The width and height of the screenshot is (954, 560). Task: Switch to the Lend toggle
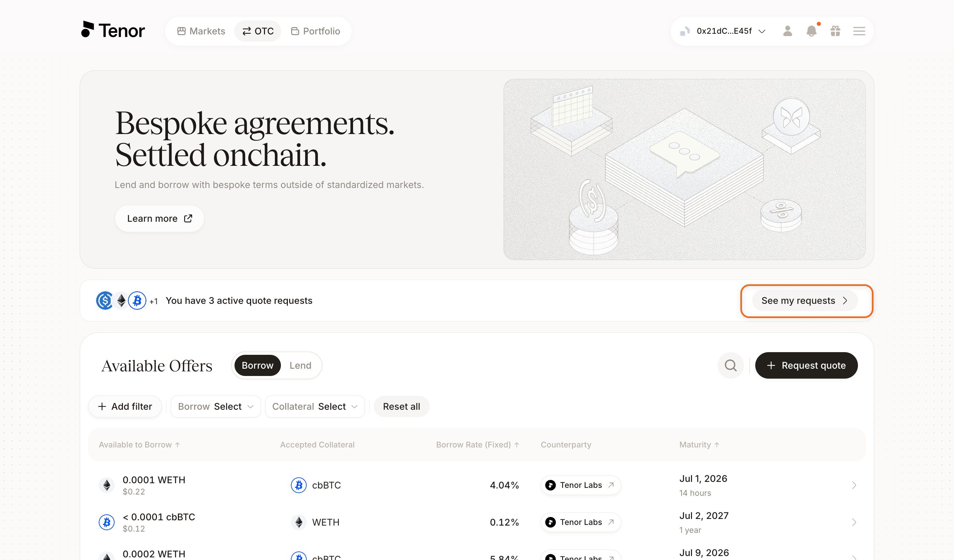pos(300,365)
